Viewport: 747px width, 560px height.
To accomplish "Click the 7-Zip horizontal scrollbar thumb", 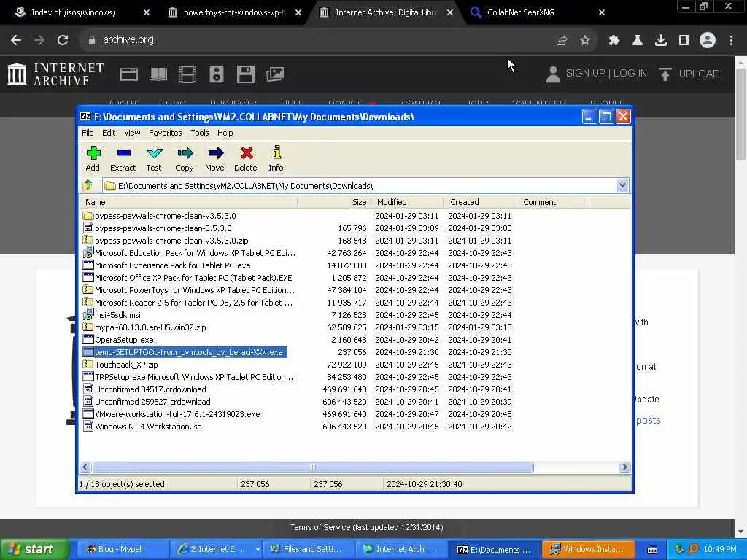I will click(x=312, y=467).
